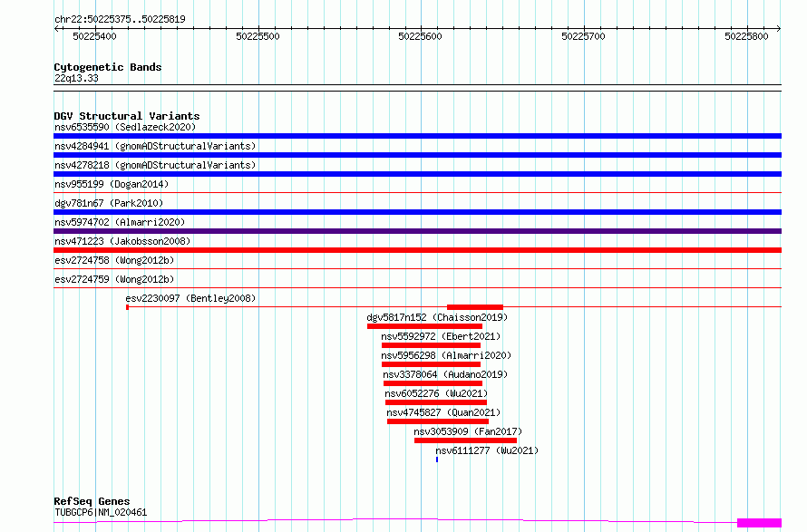Click the RefSeq Genes track title
Screen dimensions: 807x532
tap(92, 501)
